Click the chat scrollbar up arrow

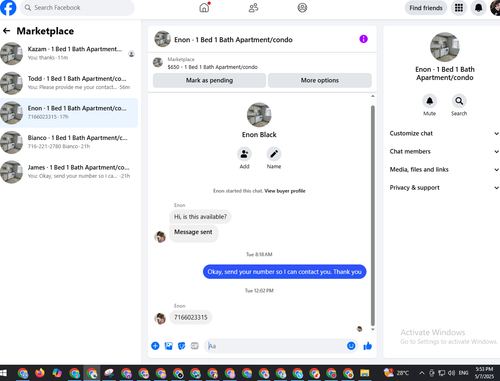point(373,96)
